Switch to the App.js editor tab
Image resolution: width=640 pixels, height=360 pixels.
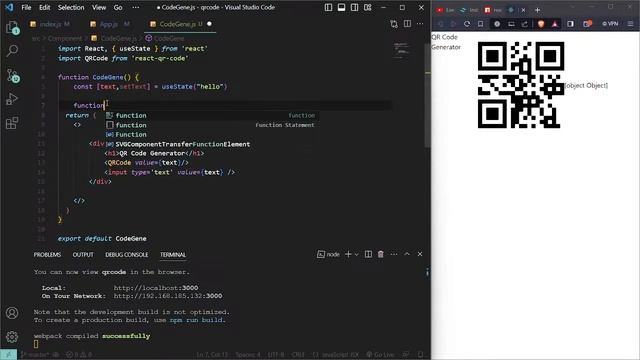pyautogui.click(x=109, y=24)
